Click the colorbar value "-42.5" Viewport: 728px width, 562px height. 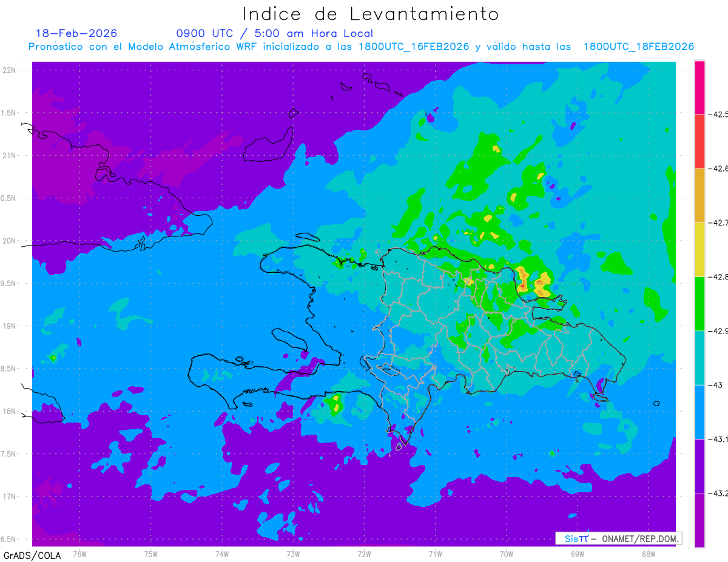[x=717, y=114]
